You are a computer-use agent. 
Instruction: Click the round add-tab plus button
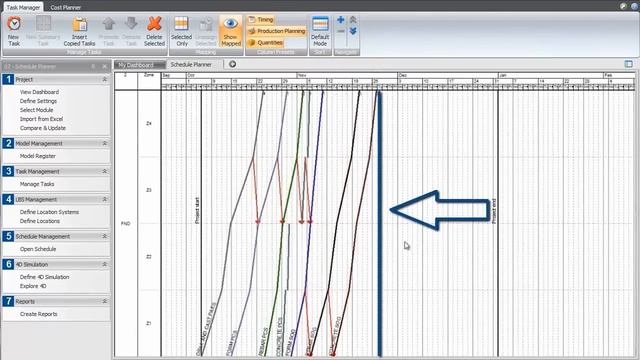[232, 64]
